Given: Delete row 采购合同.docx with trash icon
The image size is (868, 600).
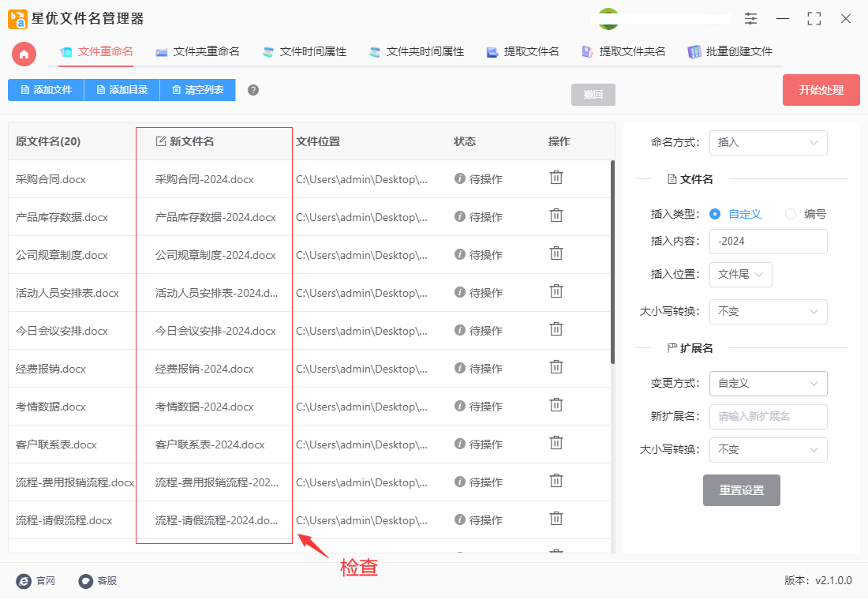Looking at the screenshot, I should click(x=556, y=178).
